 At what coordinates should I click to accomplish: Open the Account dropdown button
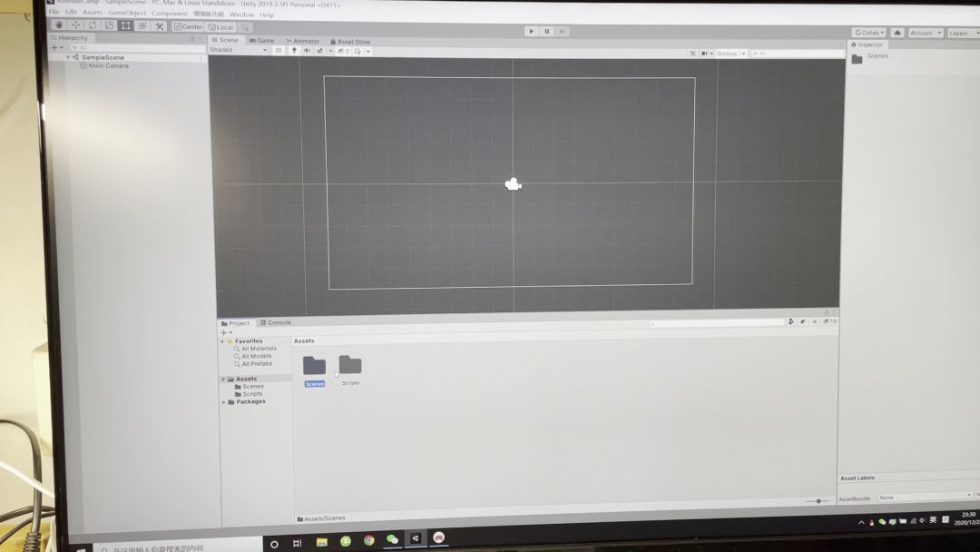925,33
